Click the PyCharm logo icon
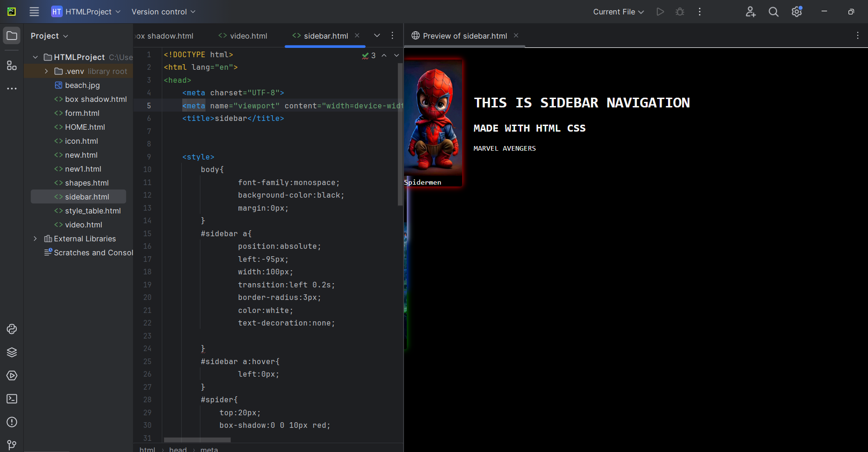Image resolution: width=868 pixels, height=452 pixels. (12, 12)
